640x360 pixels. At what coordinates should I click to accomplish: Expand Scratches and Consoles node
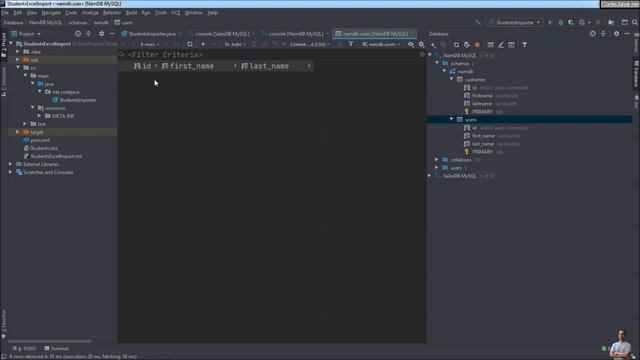[x=11, y=172]
